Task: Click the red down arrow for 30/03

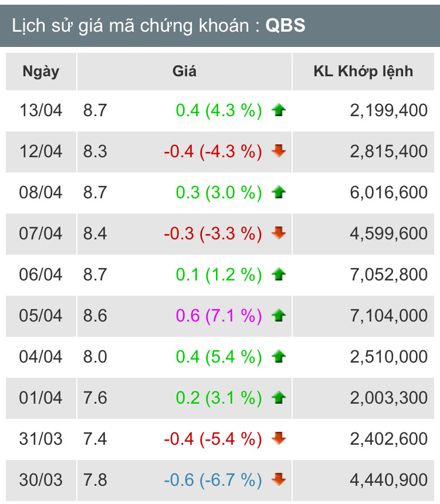Action: [x=279, y=479]
